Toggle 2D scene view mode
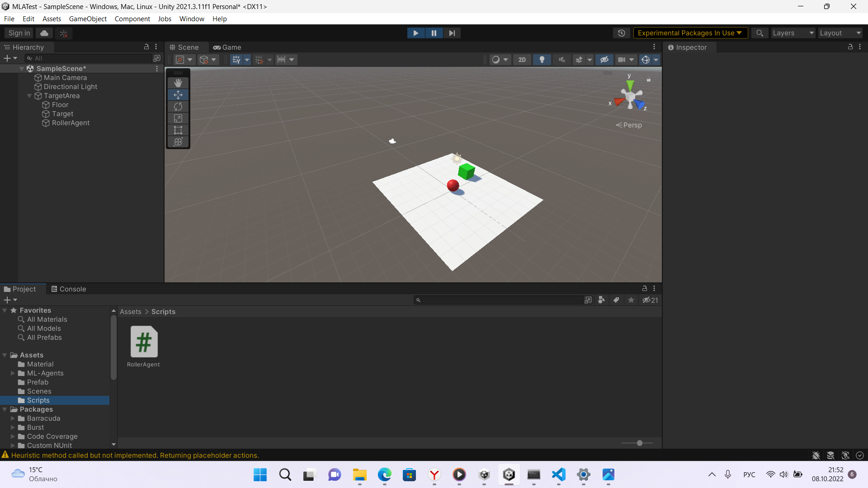The image size is (868, 488). point(522,60)
